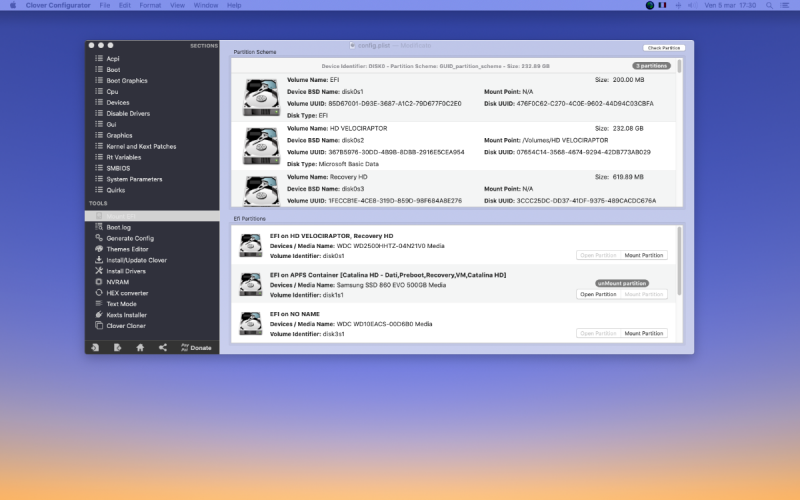Open the Quirks section
This screenshot has height=500, width=800.
[115, 190]
